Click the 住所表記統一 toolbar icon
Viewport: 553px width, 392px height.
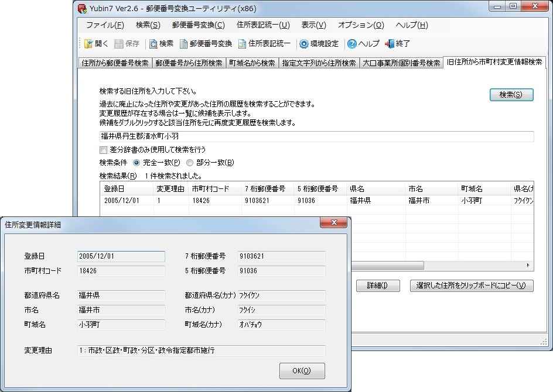[242, 44]
